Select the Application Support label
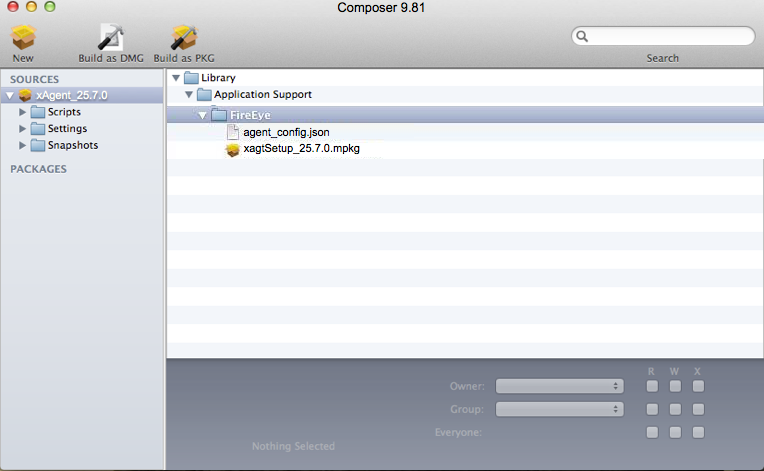The height and width of the screenshot is (471, 764). pyautogui.click(x=263, y=94)
